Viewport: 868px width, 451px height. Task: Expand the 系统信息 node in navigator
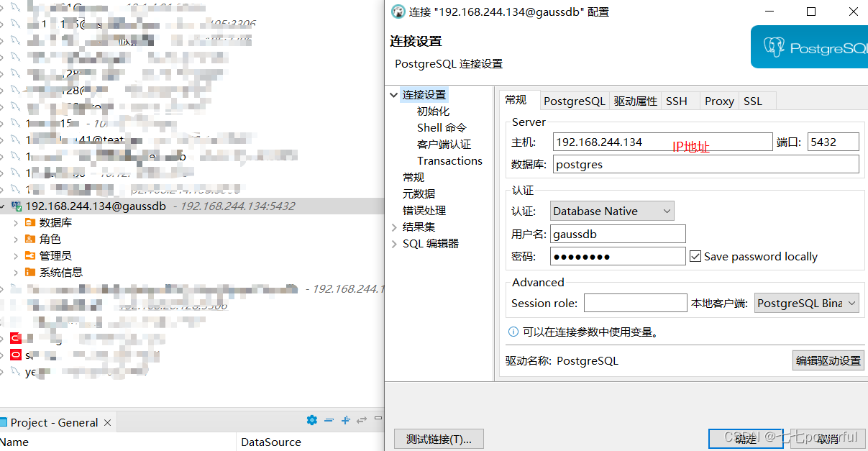tap(17, 273)
